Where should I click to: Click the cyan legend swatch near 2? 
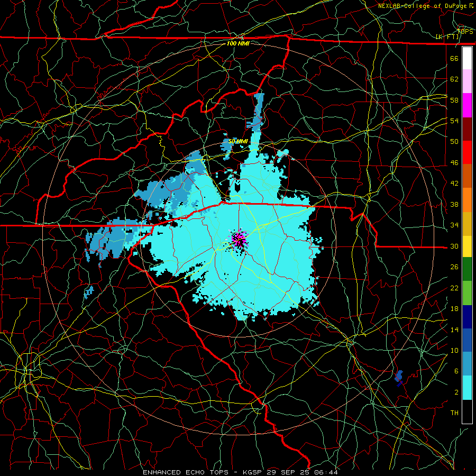point(467,388)
